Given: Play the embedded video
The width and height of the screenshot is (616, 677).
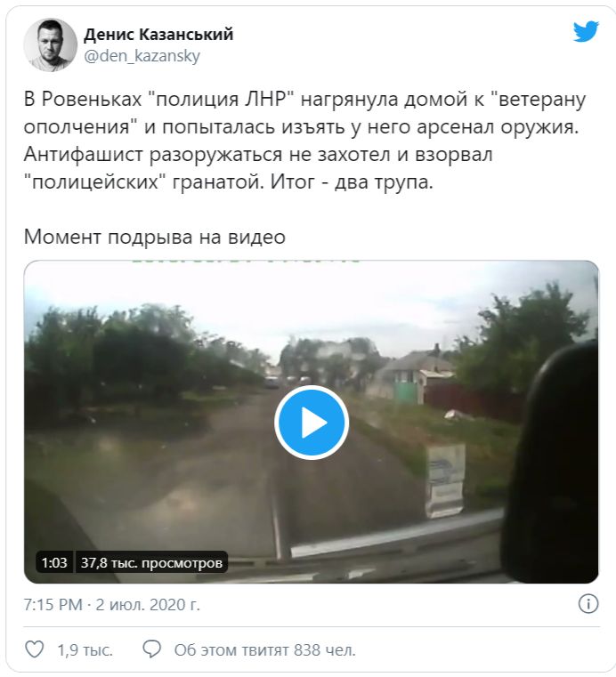Looking at the screenshot, I should [x=312, y=423].
